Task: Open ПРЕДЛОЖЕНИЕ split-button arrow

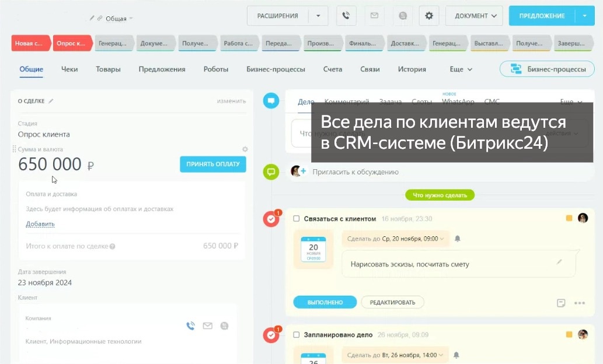Action: tap(584, 16)
